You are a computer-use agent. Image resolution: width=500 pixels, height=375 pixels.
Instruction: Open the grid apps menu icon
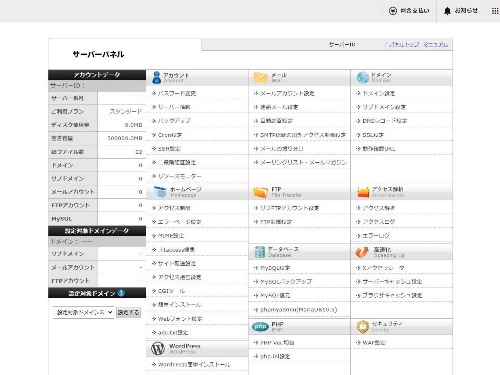click(x=495, y=11)
